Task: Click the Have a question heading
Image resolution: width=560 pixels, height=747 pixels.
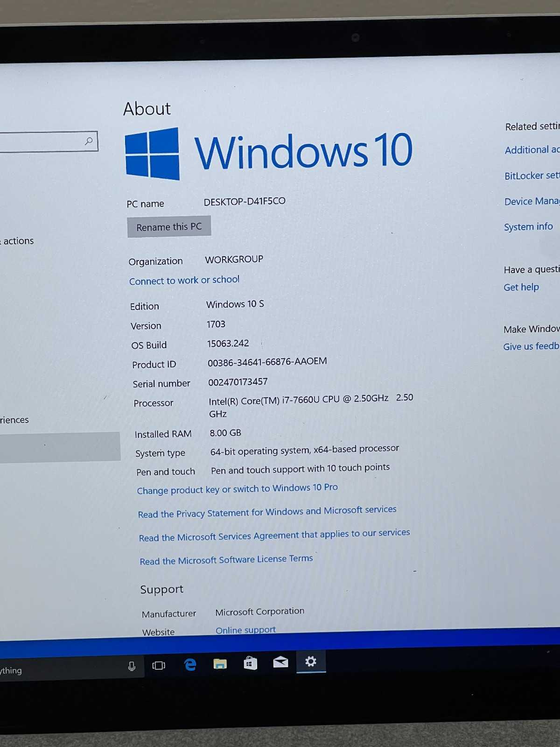Action: tap(532, 269)
